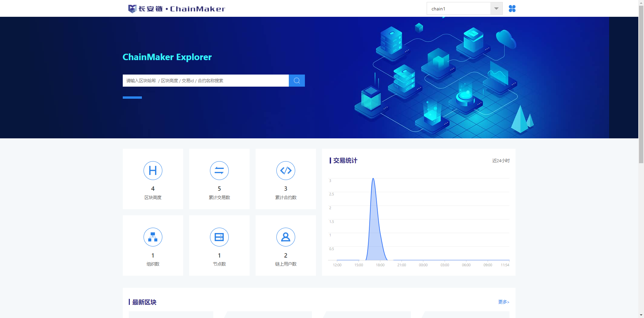Open 更多 link for latest blocks
Screen dimensions: 644x318
(x=504, y=302)
